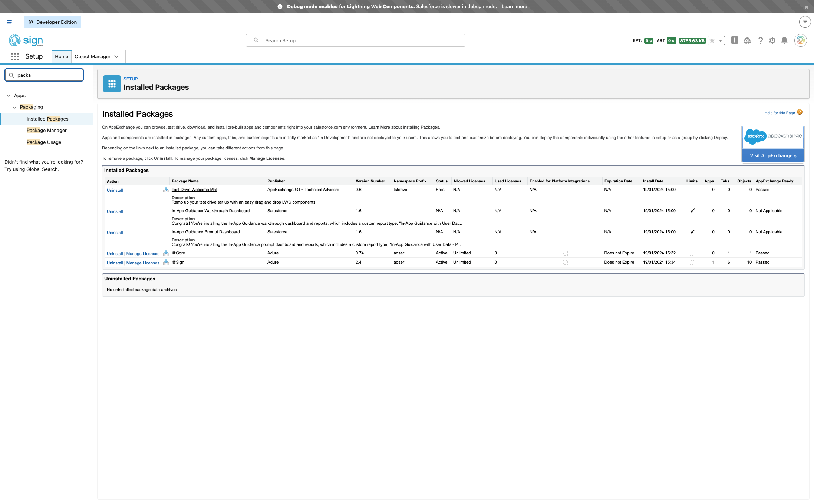814x504 pixels.
Task: Toggle Platform Integrations checkbox for @Core
Action: pos(565,253)
